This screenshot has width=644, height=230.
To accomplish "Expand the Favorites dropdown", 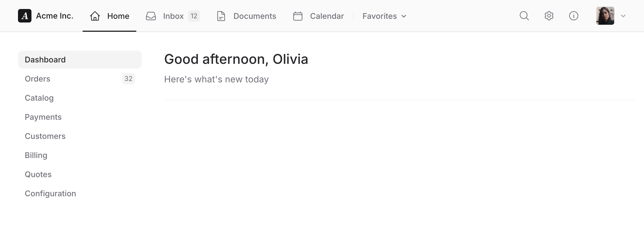I will 384,16.
